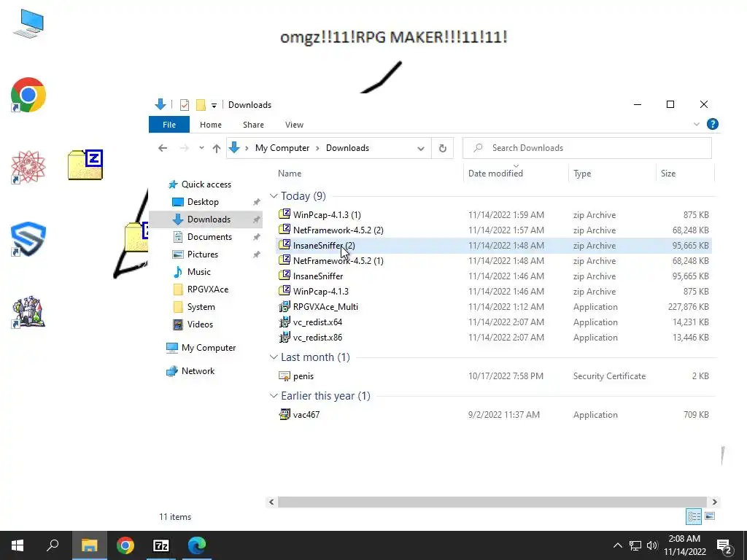
Task: Collapse the Earlier this year group
Action: coord(274,396)
